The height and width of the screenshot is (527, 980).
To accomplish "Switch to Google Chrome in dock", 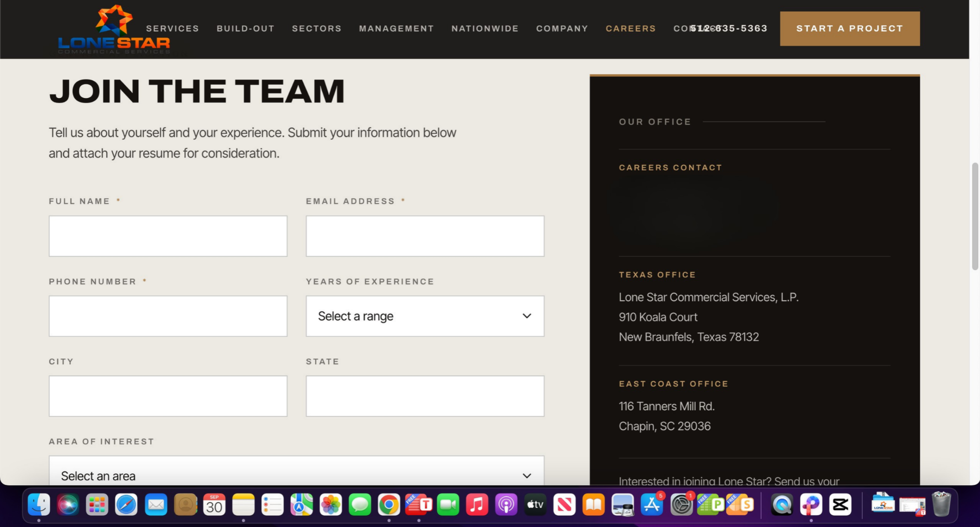I will pyautogui.click(x=389, y=504).
